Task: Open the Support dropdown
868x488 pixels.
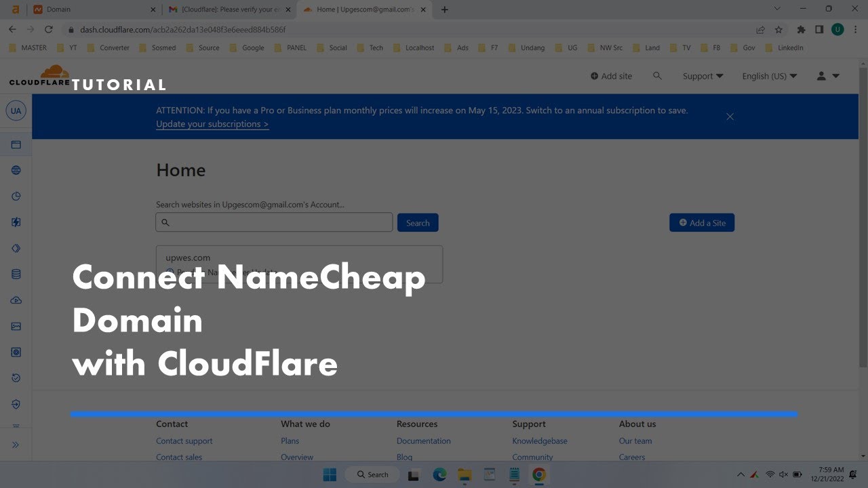Action: (x=703, y=76)
